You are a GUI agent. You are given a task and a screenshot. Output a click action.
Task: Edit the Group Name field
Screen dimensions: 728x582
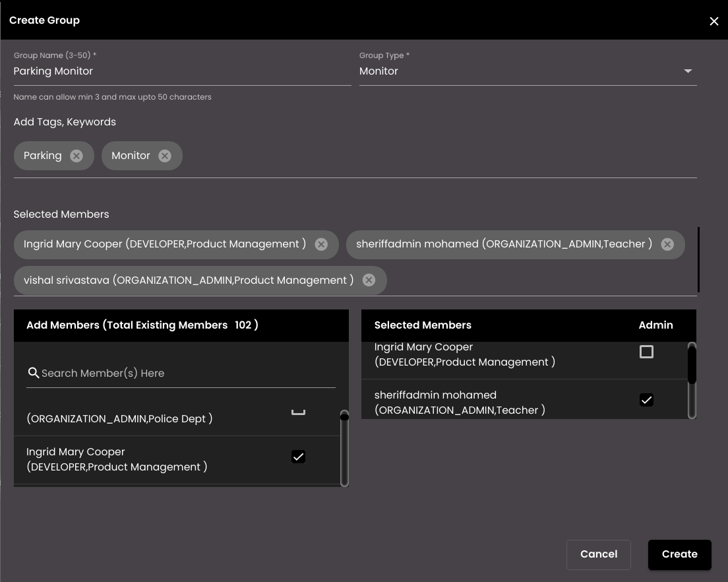(182, 71)
